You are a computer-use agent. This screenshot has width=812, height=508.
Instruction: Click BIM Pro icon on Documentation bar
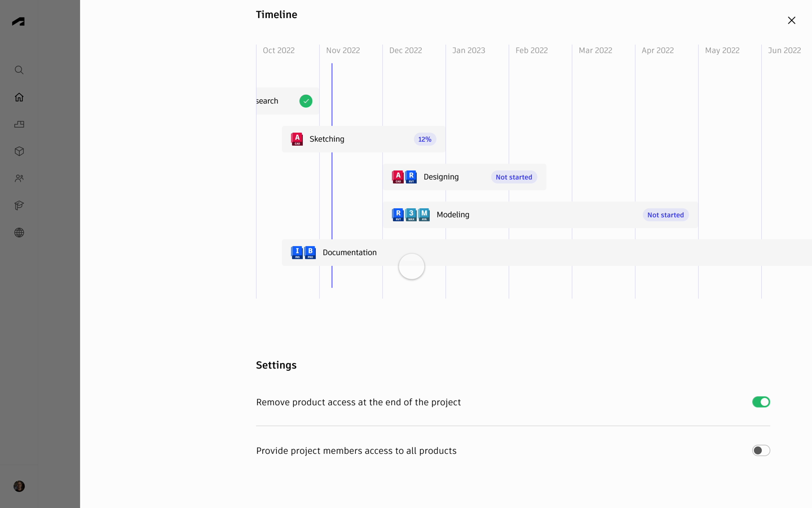[310, 252]
